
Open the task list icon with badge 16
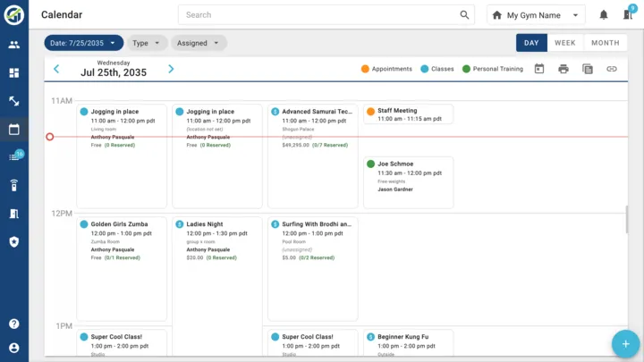click(15, 156)
